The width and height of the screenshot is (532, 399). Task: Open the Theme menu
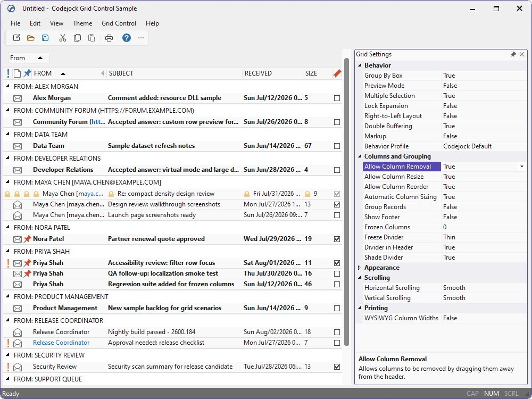click(82, 23)
